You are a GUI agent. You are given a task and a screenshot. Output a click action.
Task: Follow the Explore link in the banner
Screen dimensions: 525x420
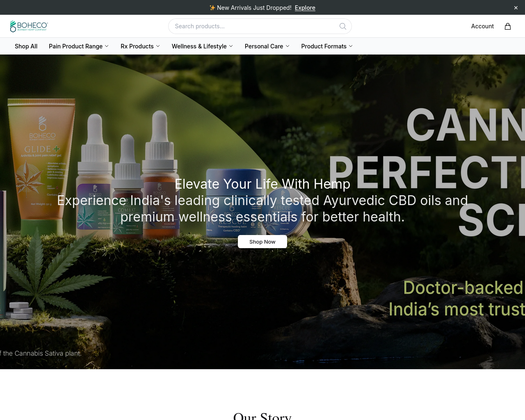305,8
